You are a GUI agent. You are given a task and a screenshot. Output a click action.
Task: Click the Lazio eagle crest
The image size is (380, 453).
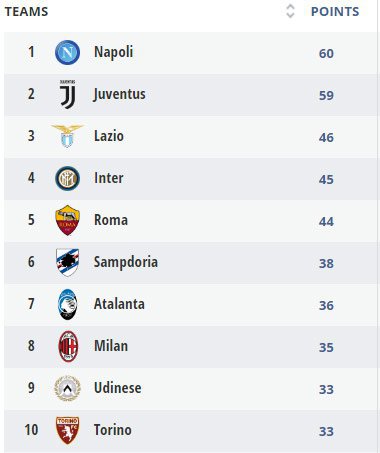(67, 136)
